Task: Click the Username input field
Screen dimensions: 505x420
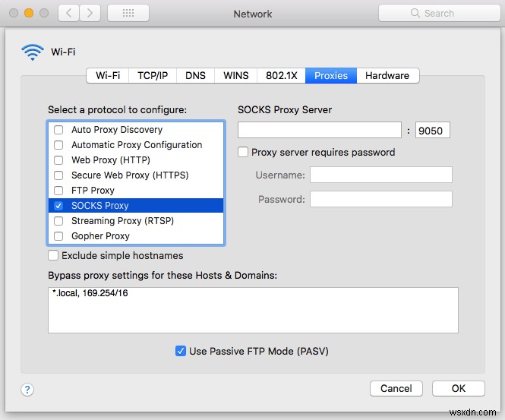Action: [381, 175]
